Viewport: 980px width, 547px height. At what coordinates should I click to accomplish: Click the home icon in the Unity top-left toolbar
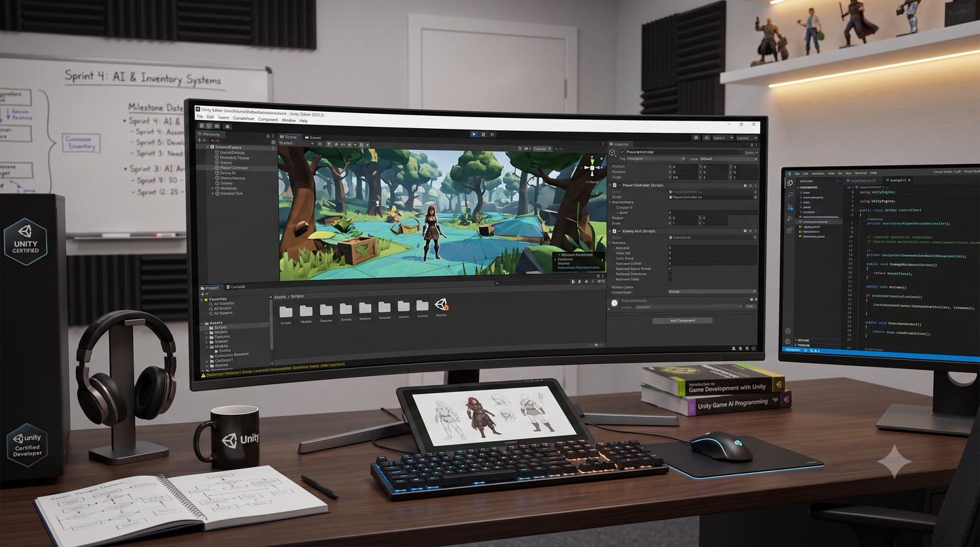pyautogui.click(x=227, y=126)
